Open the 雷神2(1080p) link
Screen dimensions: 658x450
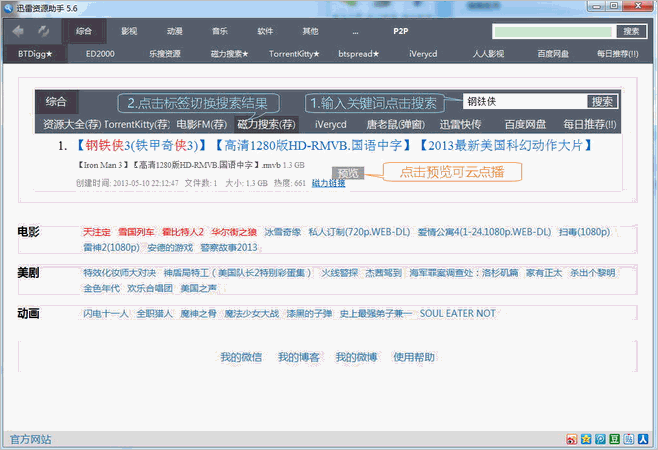click(x=111, y=247)
